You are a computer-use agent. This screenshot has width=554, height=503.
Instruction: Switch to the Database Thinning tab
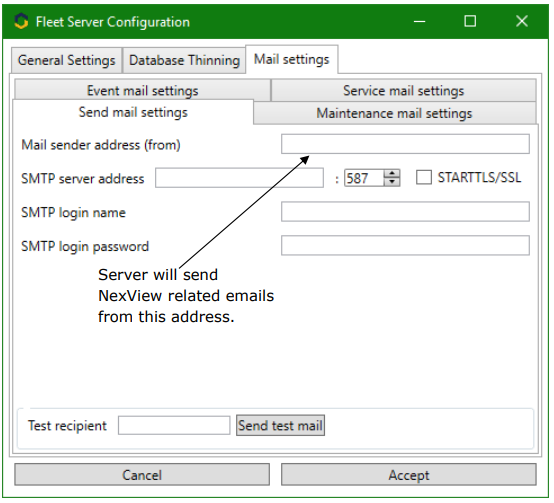[184, 60]
